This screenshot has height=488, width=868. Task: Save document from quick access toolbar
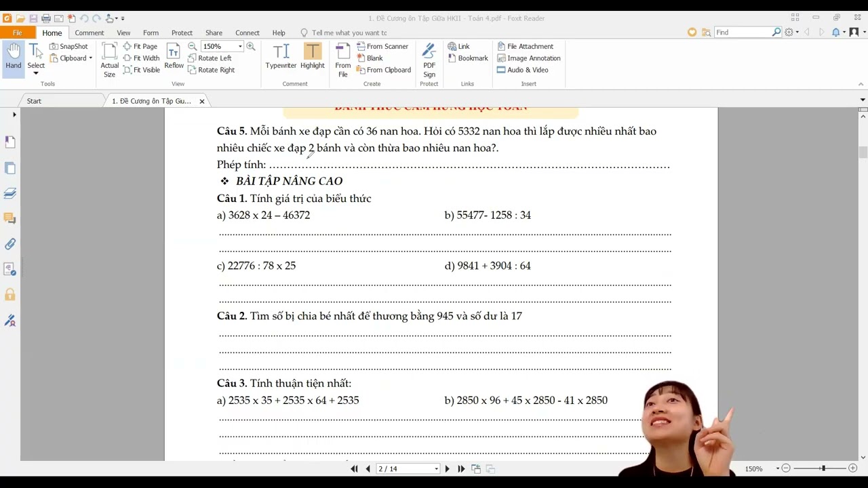coord(33,18)
